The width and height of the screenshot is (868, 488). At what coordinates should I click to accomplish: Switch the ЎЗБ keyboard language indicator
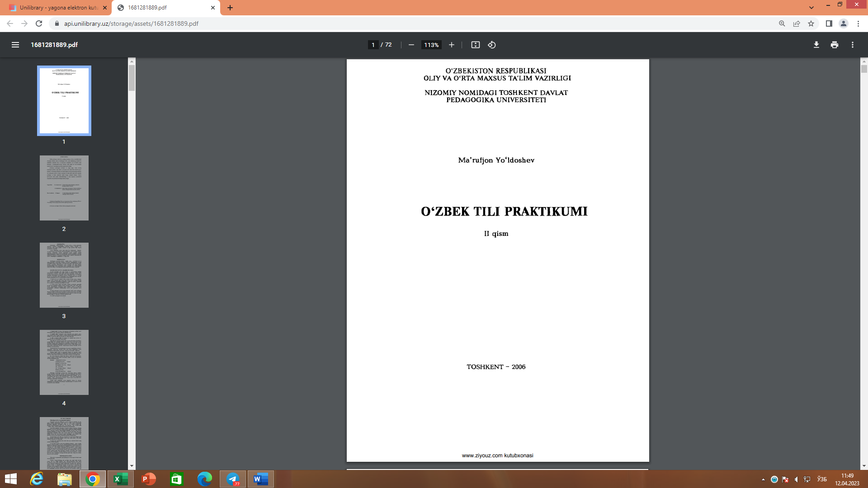(x=822, y=479)
